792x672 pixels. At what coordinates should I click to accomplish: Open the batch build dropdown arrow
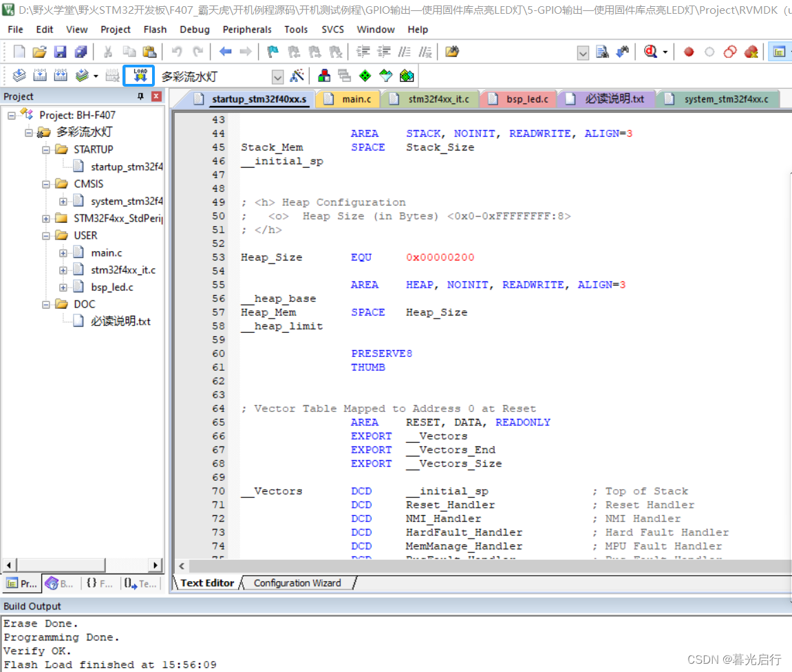pyautogui.click(x=96, y=76)
